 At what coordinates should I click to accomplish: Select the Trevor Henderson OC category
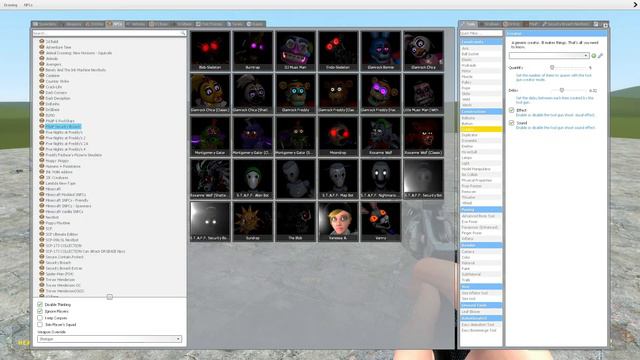pos(63,285)
